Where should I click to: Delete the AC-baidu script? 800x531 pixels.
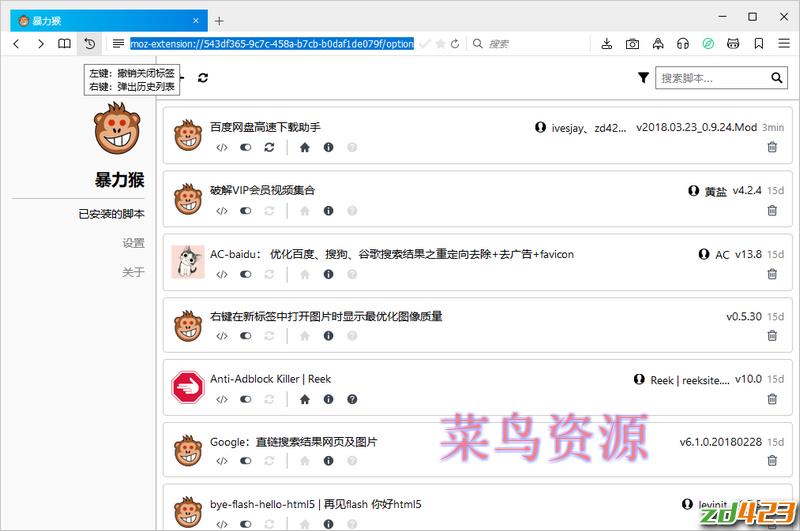coord(772,274)
